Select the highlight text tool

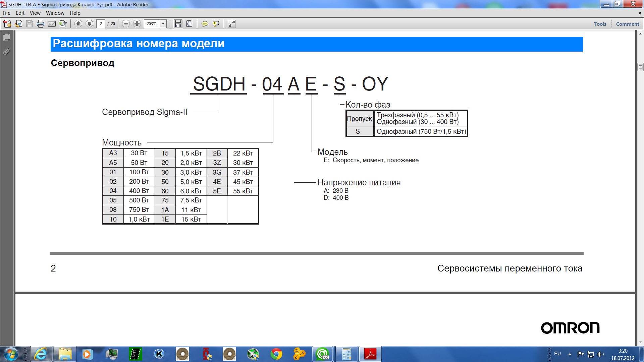216,24
